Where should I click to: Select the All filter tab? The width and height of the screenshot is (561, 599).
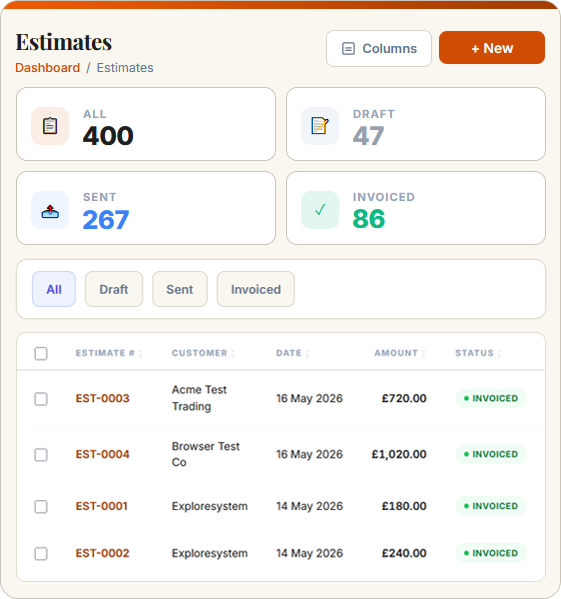pos(54,289)
